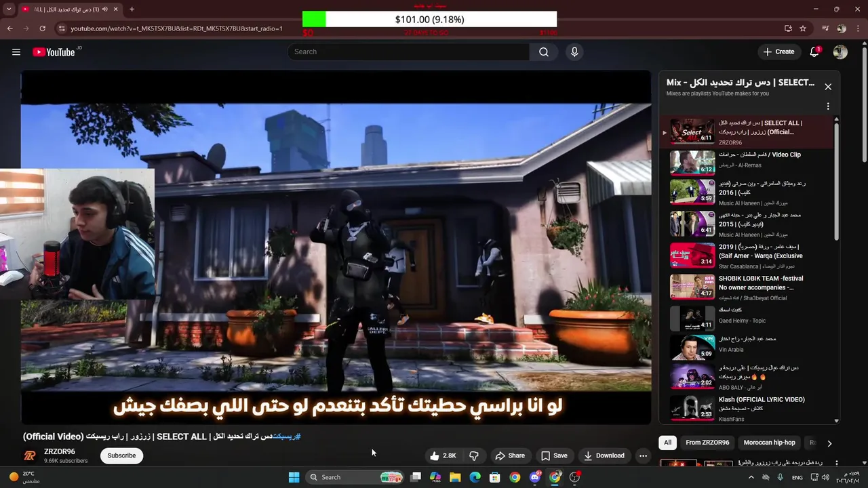Open the tab search dropdown arrow
868x488 pixels.
[x=9, y=9]
